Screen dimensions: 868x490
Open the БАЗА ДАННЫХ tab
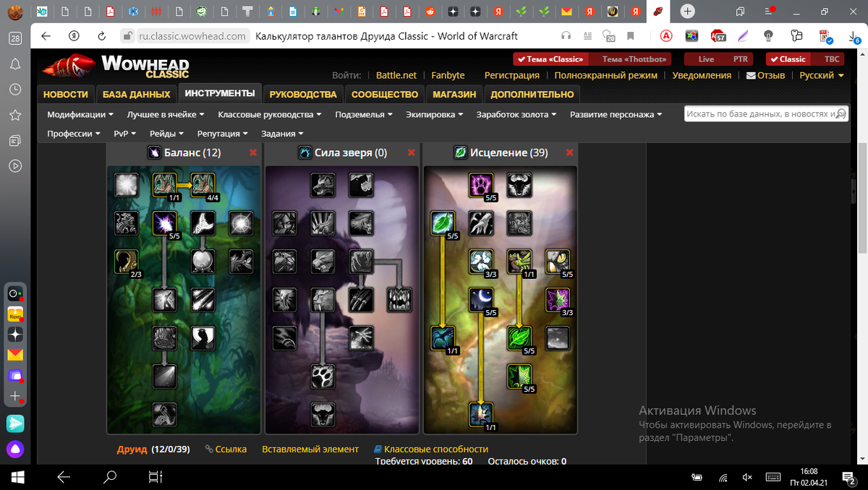(136, 94)
